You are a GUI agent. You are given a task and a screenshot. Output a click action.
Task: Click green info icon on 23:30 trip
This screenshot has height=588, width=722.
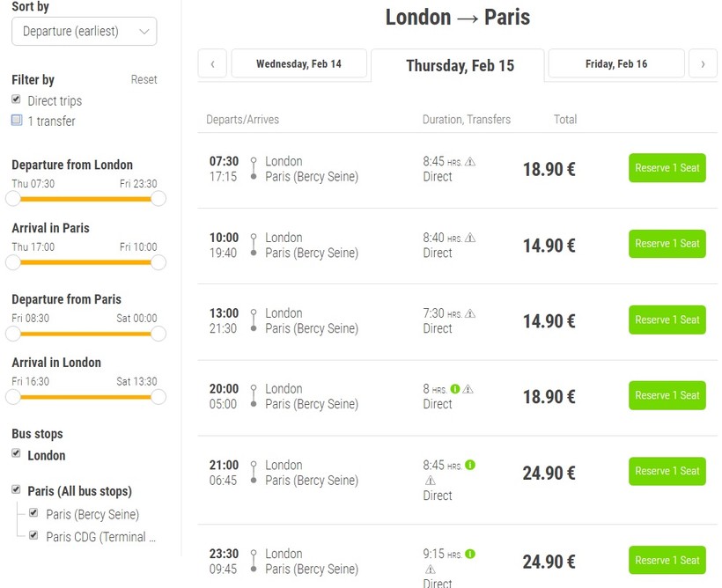470,554
